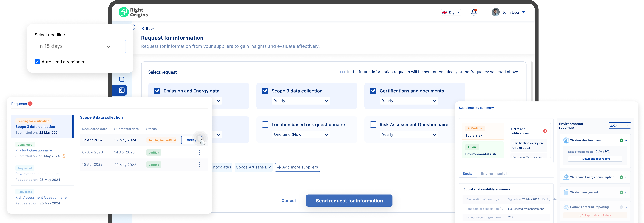This screenshot has height=223, width=644.
Task: Click John Doe's profile avatar
Action: click(x=495, y=12)
